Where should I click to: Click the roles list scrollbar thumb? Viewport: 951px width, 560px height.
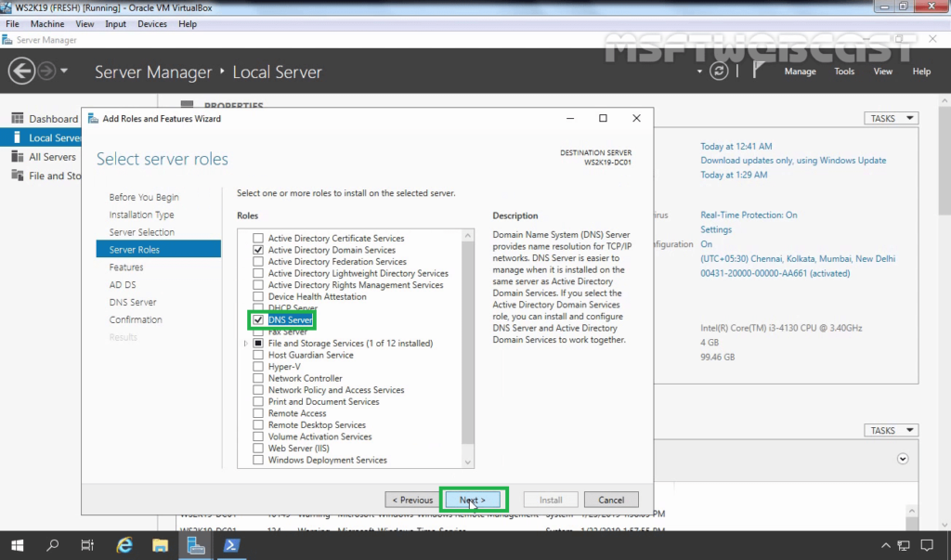point(468,343)
